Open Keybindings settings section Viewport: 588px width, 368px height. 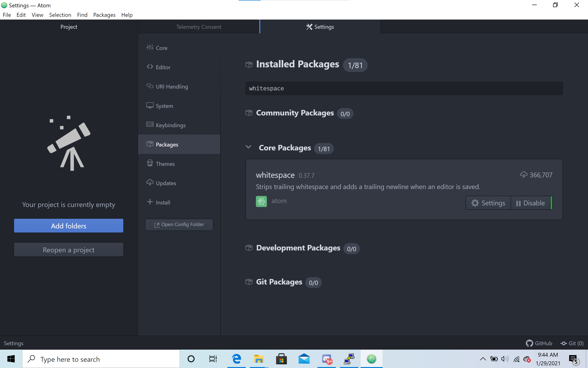(x=179, y=125)
